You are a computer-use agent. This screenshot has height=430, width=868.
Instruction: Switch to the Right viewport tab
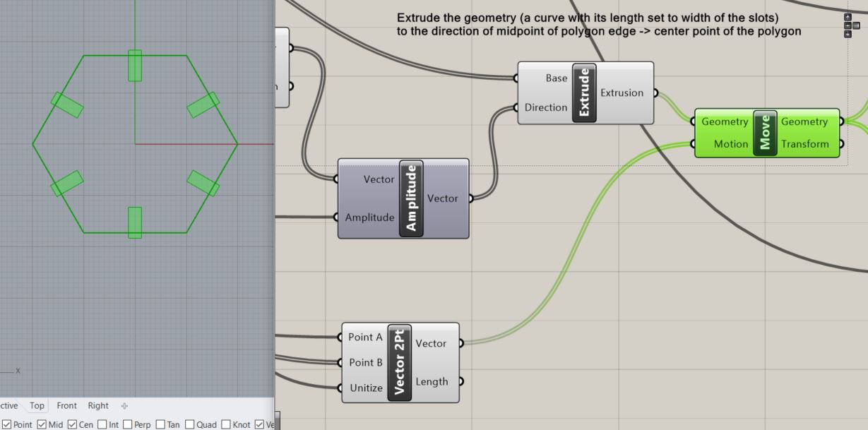click(x=98, y=406)
